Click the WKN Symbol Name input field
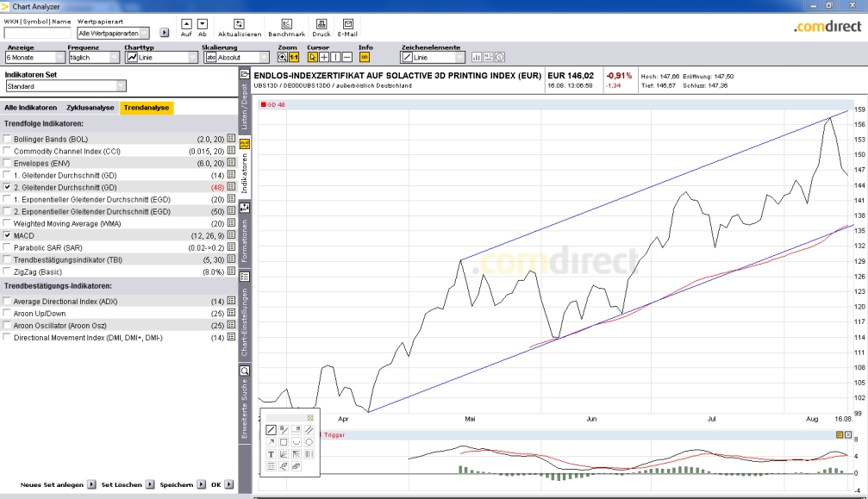Screen dimensions: 868x499 (x=37, y=34)
